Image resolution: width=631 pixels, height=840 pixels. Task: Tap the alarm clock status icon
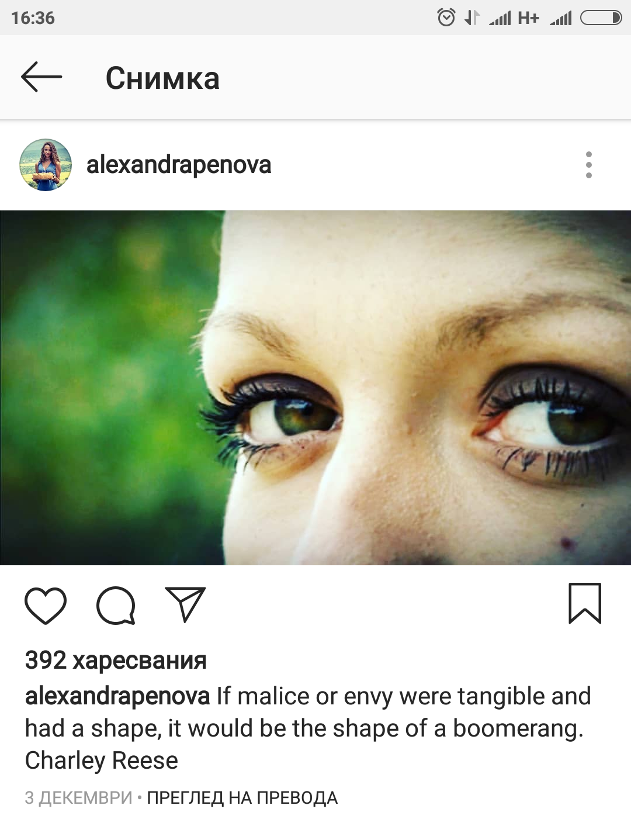[446, 18]
